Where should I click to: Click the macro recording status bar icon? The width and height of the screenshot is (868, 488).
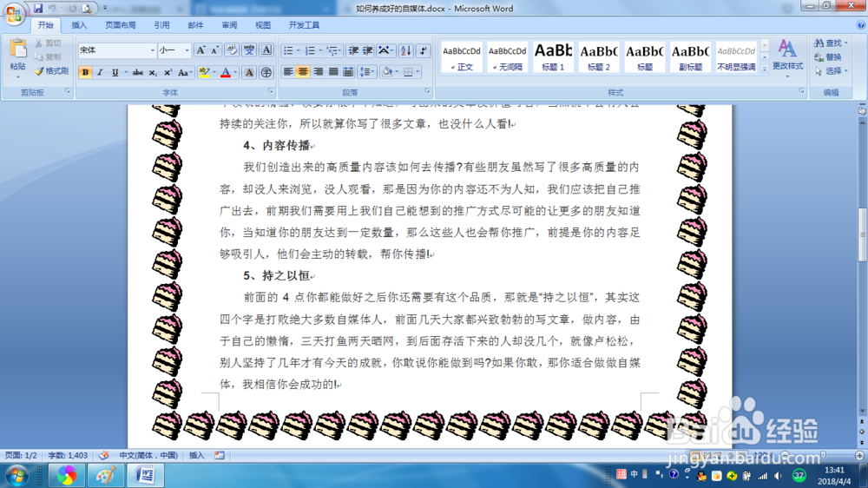coord(220,455)
